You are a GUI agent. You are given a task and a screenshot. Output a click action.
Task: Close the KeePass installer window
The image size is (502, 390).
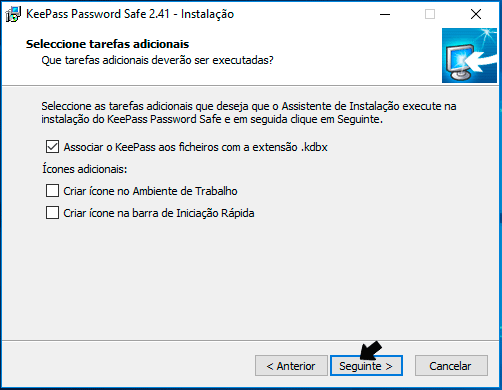pos(476,14)
